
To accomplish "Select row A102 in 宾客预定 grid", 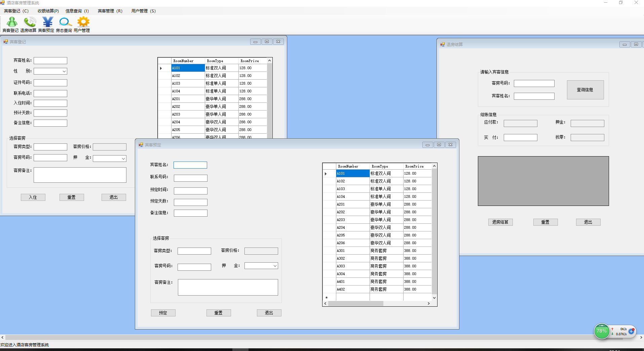I will 377,181.
